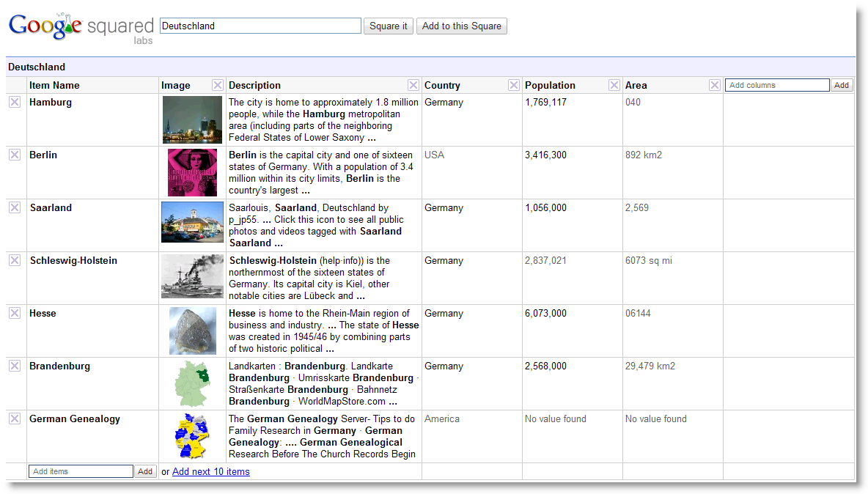Click the area value 6073 sq mi
The height and width of the screenshot is (494, 868).
[x=649, y=260]
